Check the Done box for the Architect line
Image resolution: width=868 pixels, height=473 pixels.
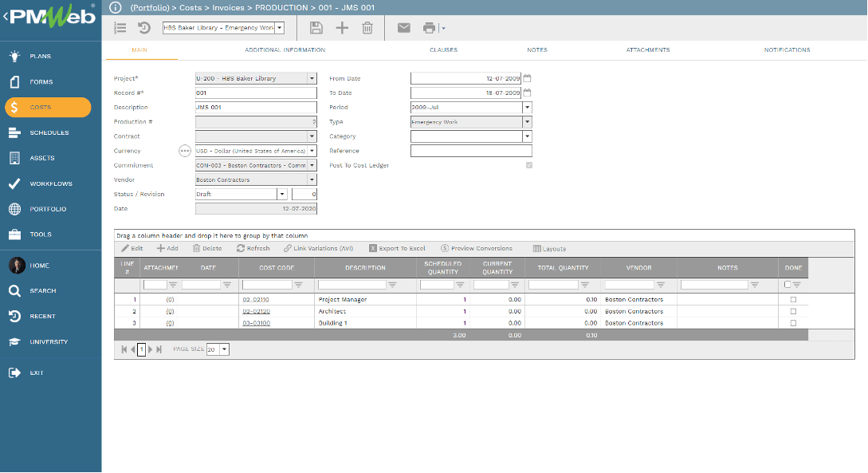point(793,311)
